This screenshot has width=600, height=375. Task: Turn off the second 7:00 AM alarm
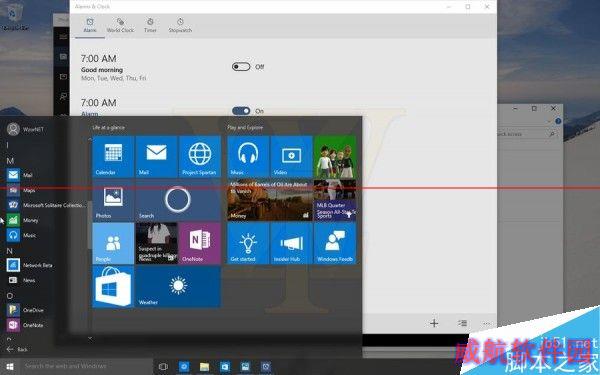click(x=241, y=111)
